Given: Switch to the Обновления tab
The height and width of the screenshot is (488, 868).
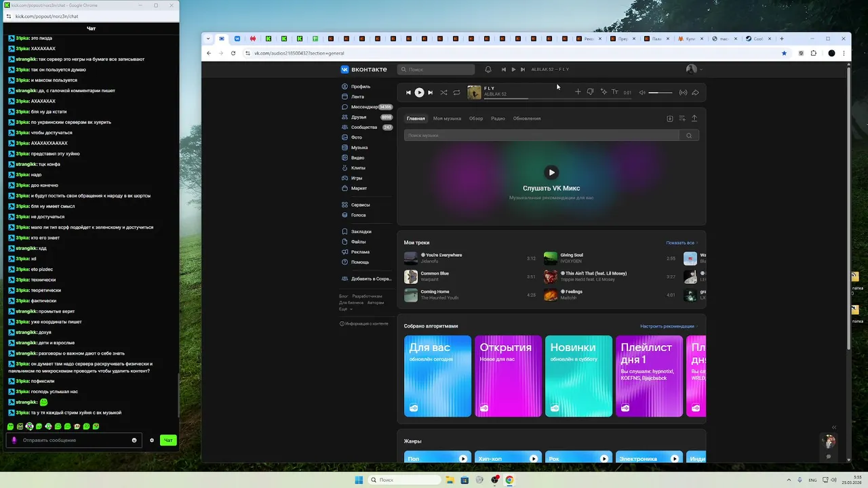Looking at the screenshot, I should pos(527,119).
